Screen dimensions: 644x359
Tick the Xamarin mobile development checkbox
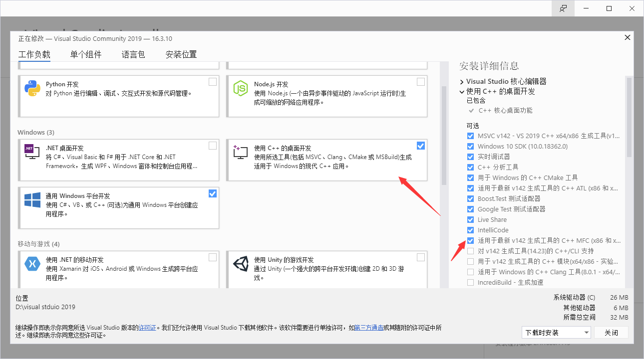213,257
